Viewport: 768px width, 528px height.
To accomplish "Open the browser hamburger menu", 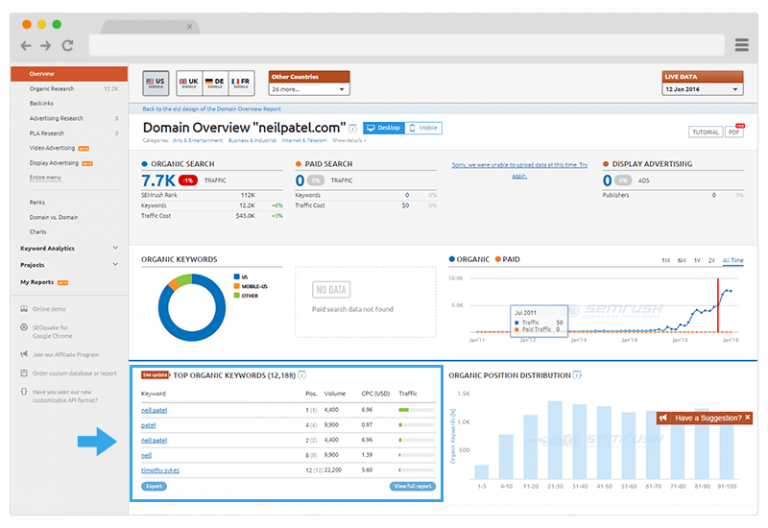I will click(x=741, y=45).
